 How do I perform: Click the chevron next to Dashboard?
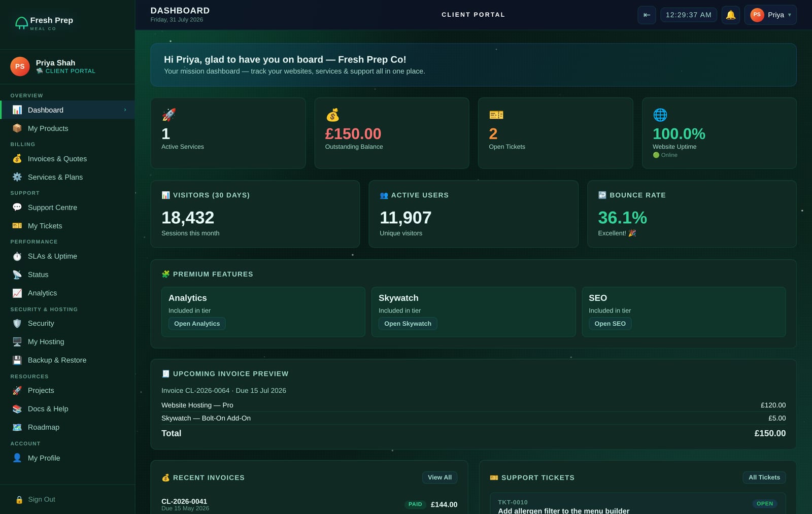click(125, 110)
